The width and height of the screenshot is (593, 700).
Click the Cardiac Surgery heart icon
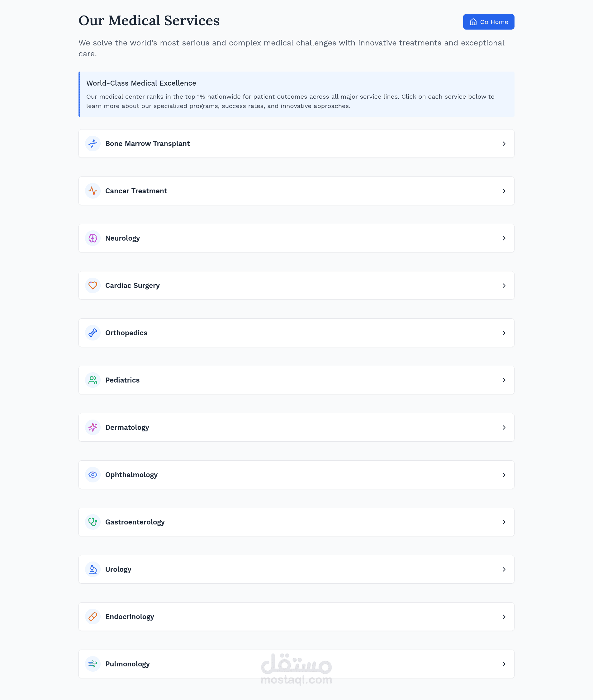click(93, 285)
